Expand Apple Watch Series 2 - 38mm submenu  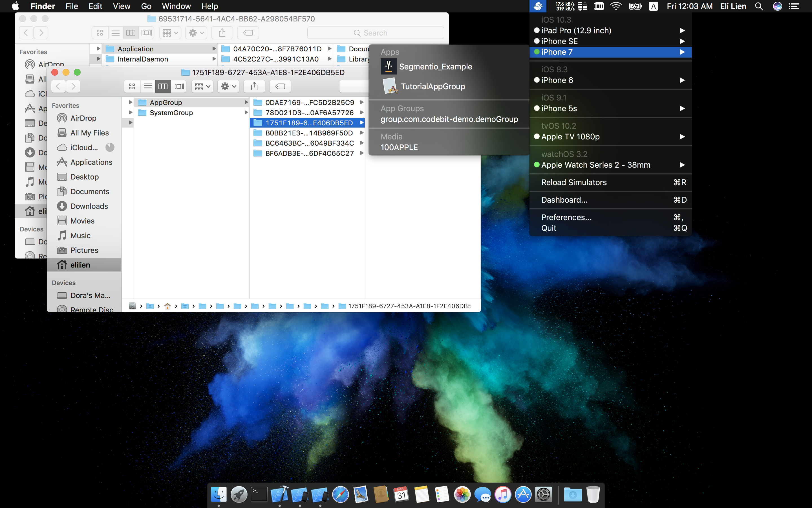pos(610,165)
